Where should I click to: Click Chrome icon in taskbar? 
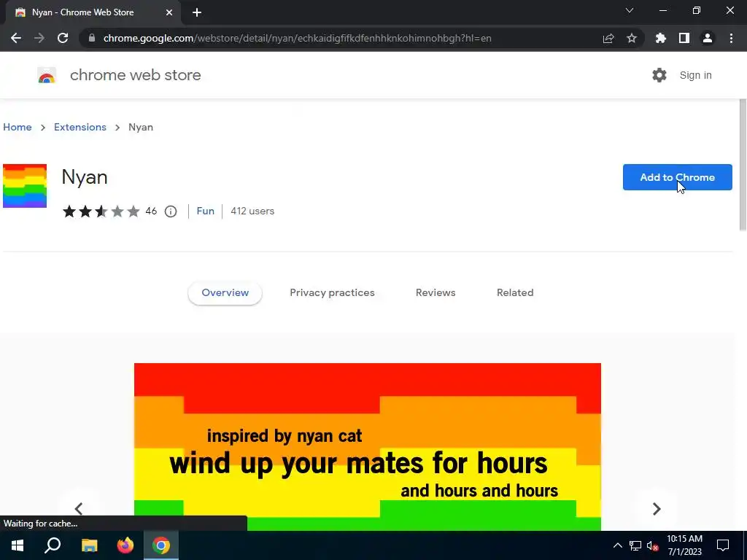161,545
